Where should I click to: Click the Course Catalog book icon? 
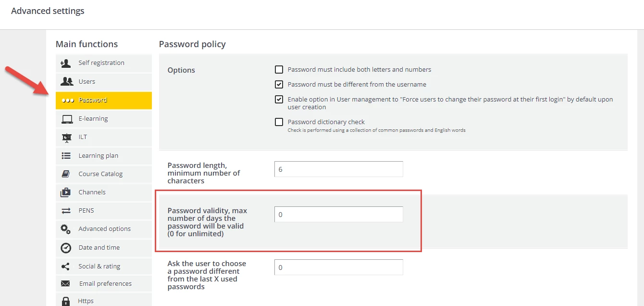66,174
